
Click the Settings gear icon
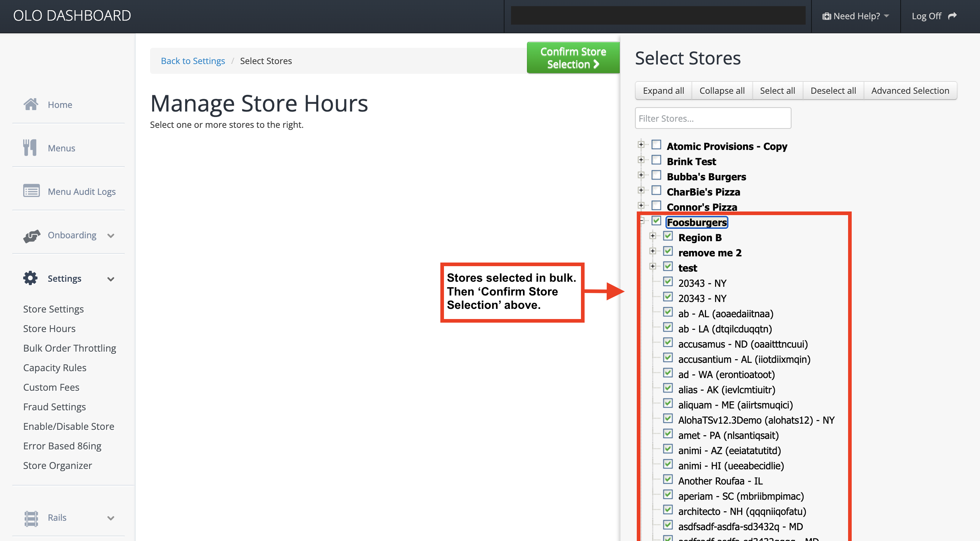tap(30, 278)
